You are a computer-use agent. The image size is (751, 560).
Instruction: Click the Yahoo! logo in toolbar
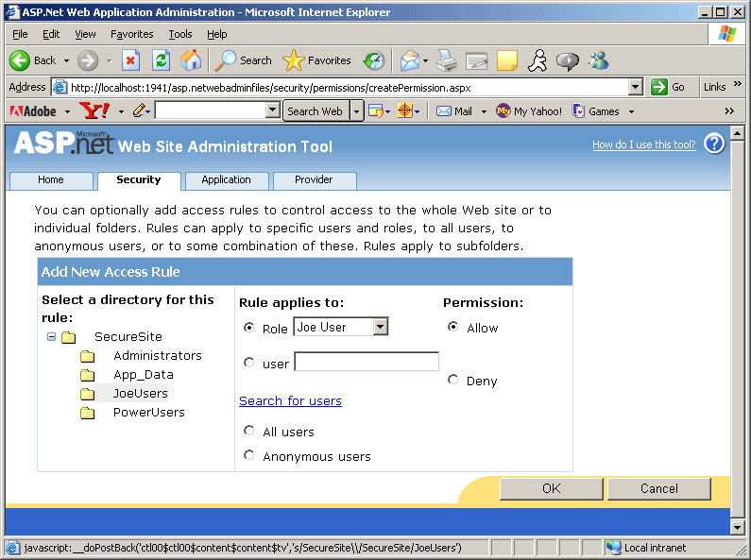(x=94, y=111)
